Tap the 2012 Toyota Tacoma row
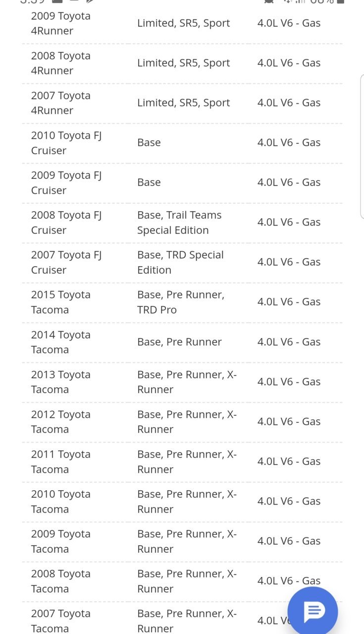The height and width of the screenshot is (634, 364). coord(182,422)
